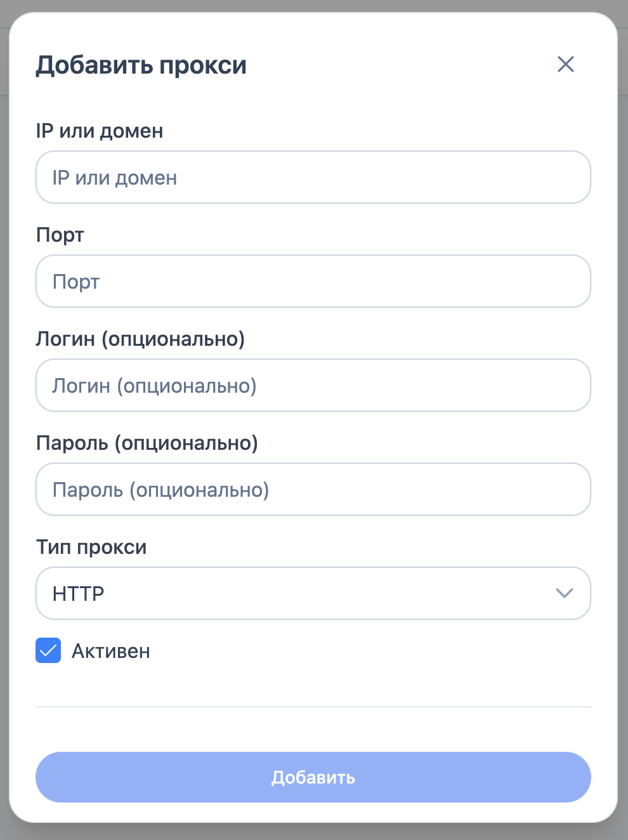Click the "Пароль (опционально)" field label
This screenshot has width=628, height=840.
coord(147,443)
